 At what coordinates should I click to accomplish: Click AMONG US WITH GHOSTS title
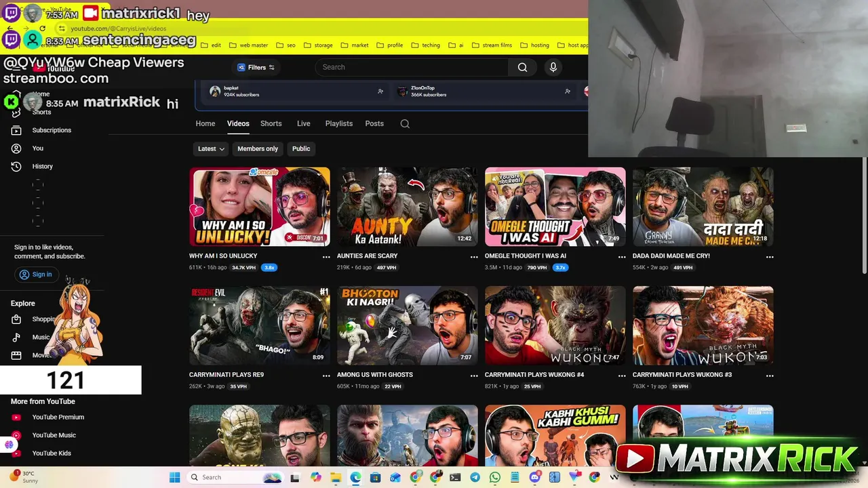coord(375,374)
